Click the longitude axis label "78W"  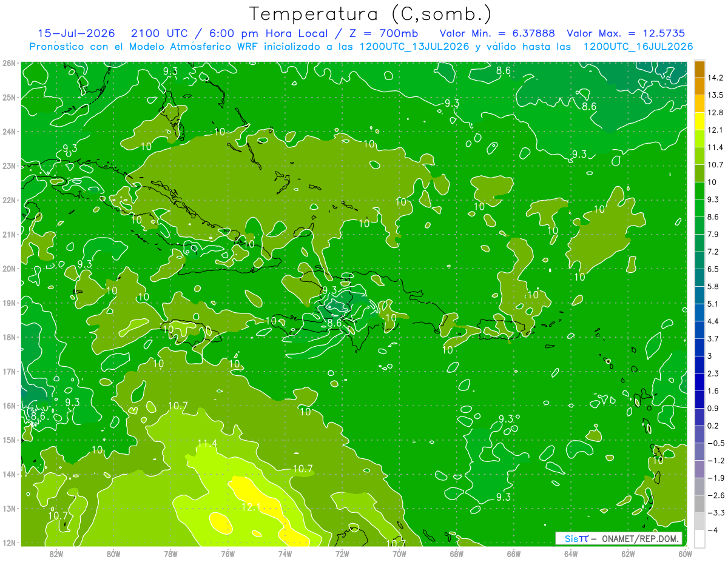(170, 554)
